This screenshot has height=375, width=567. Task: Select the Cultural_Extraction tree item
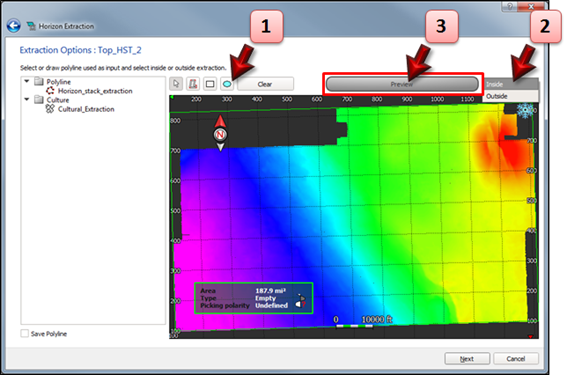click(86, 109)
